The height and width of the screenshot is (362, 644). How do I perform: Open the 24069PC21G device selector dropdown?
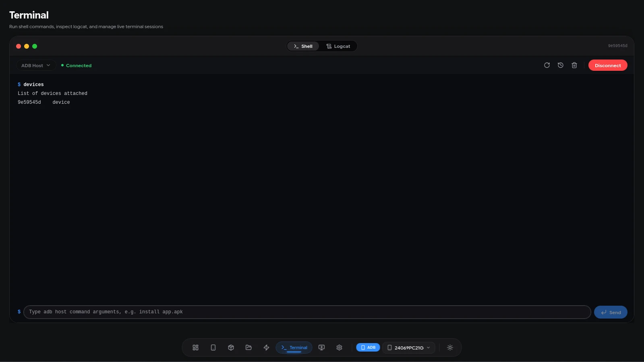[x=409, y=348]
